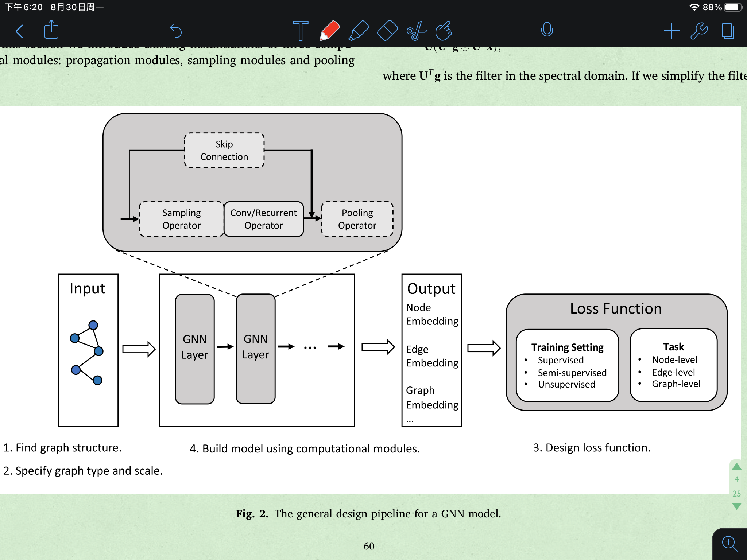Viewport: 747px width, 560px height.
Task: Open the wrench settings menu
Action: (699, 31)
